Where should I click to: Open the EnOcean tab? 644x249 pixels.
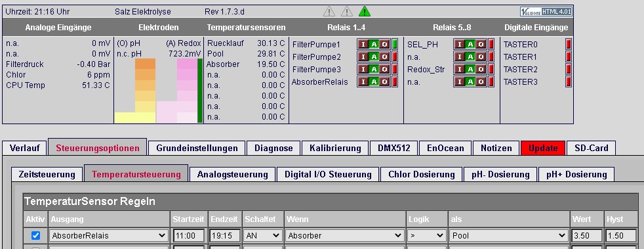click(x=445, y=148)
